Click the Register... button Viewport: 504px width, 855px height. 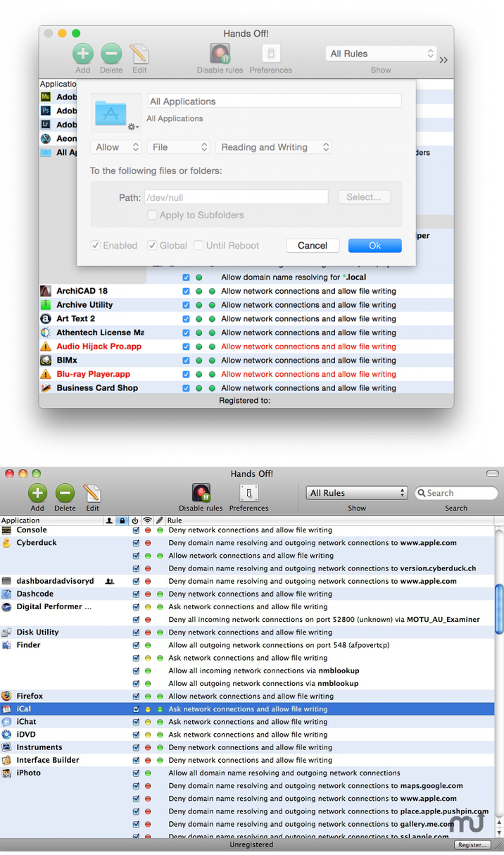tap(472, 845)
